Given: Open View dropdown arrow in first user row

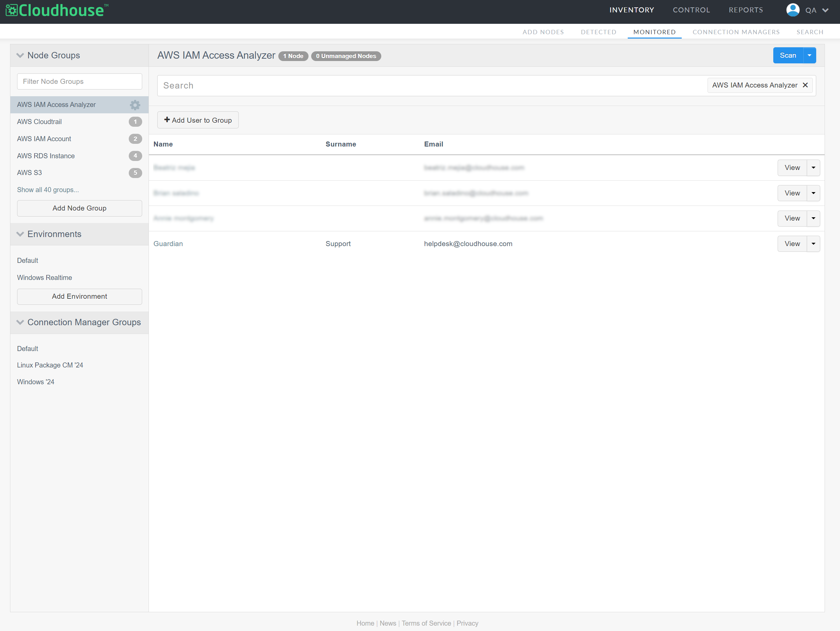Looking at the screenshot, I should pos(814,168).
